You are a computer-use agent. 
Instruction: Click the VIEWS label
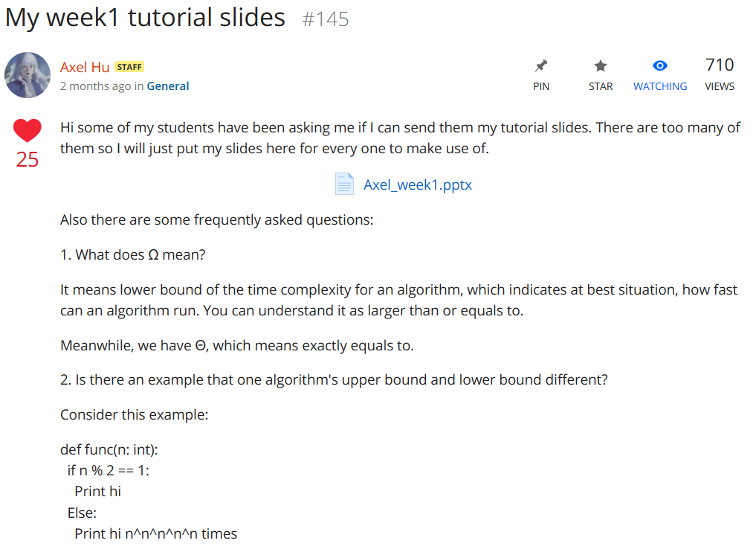tap(720, 86)
